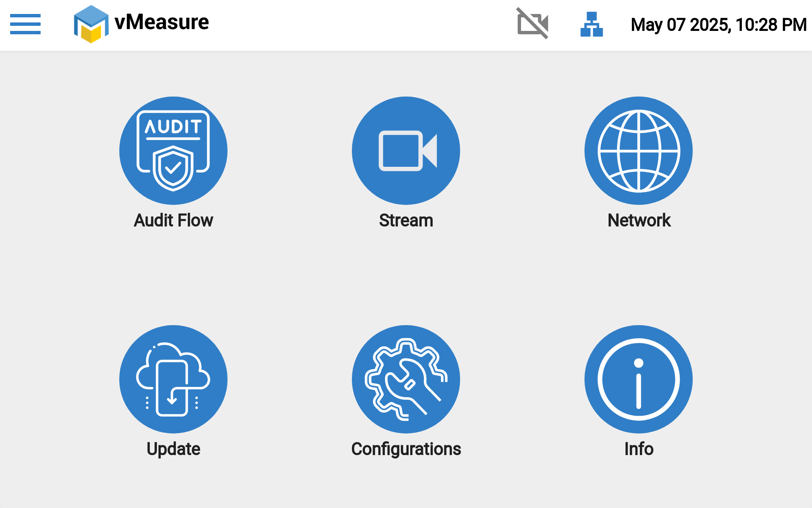Click the date and time display

coord(718,25)
